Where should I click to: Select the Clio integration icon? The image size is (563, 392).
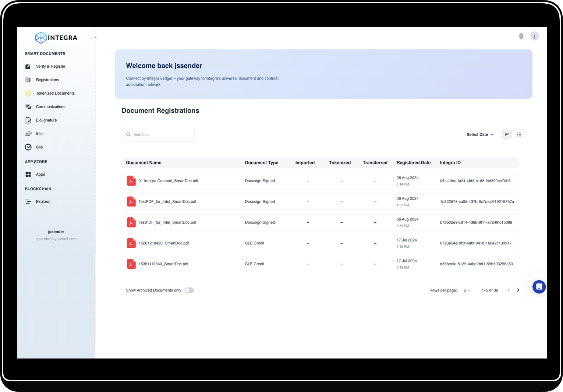[x=28, y=147]
